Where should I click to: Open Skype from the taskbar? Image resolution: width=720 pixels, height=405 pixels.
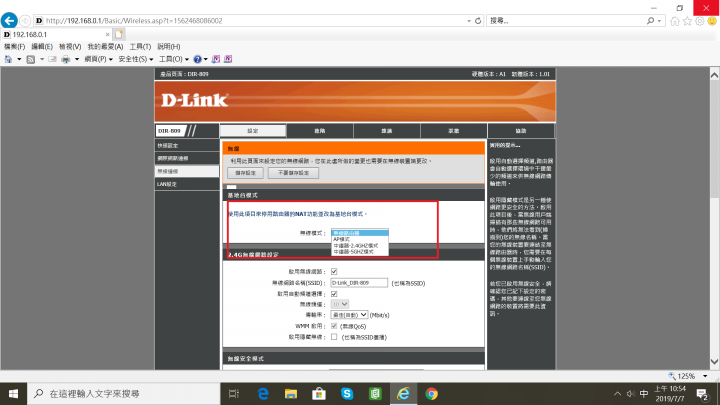click(347, 394)
